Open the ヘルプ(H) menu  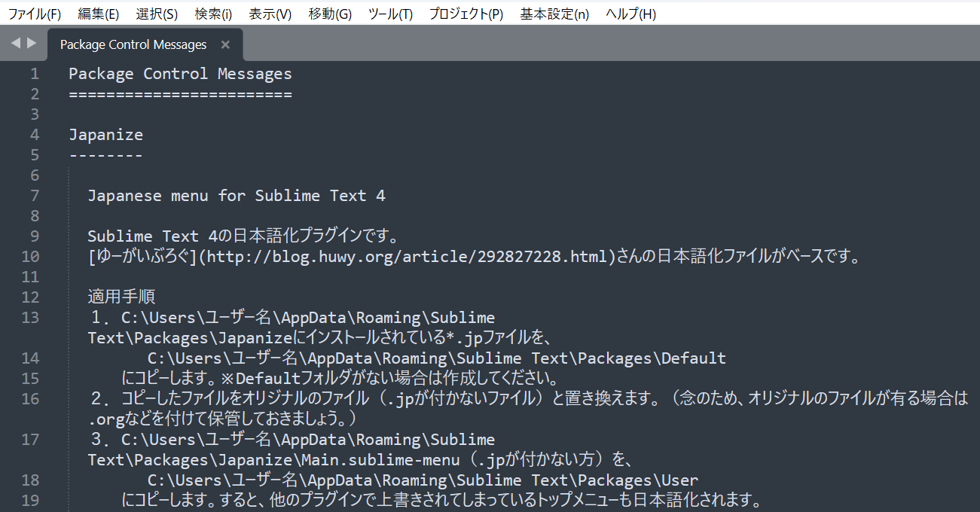coord(630,13)
